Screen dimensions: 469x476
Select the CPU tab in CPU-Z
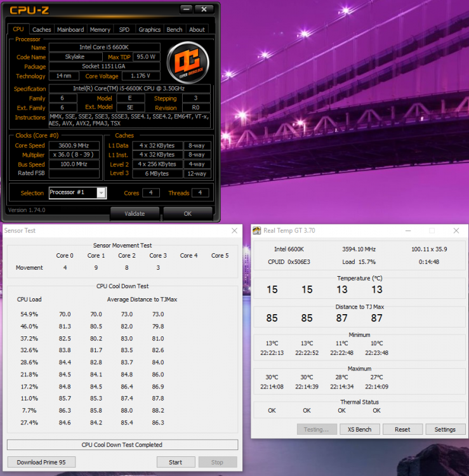(x=18, y=29)
